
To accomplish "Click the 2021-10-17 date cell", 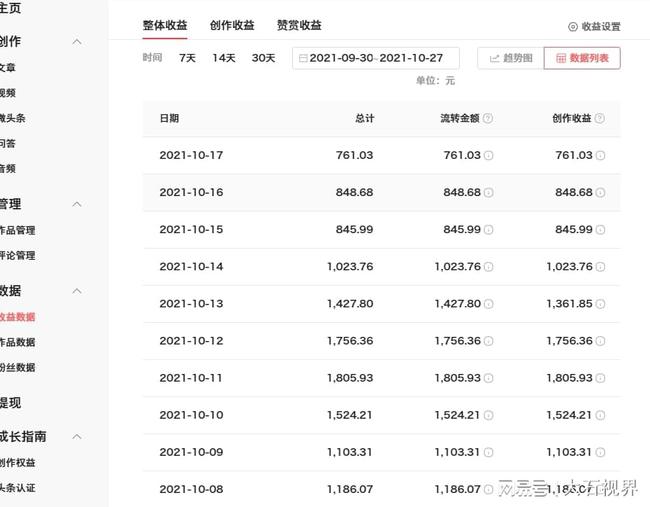I will click(192, 155).
